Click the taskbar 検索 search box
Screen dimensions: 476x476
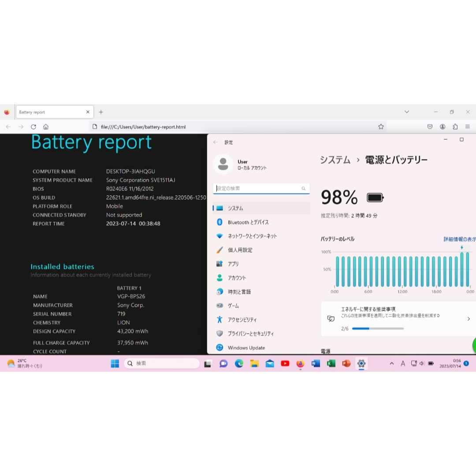tap(162, 363)
